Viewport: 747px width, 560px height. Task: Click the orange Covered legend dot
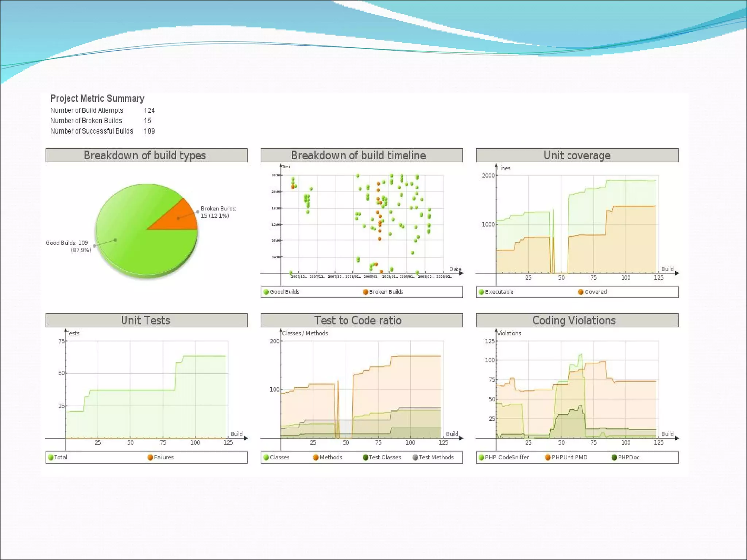(x=581, y=292)
